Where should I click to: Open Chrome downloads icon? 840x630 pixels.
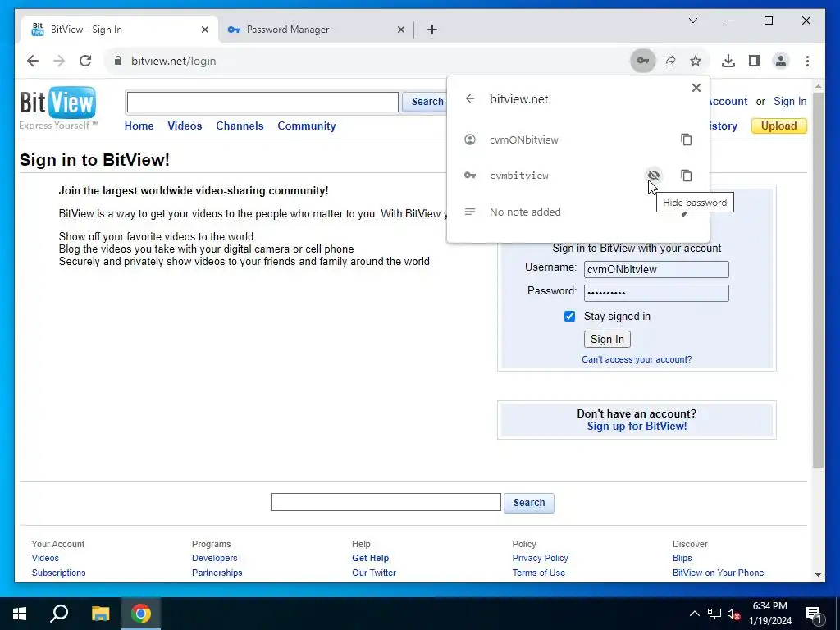728,61
